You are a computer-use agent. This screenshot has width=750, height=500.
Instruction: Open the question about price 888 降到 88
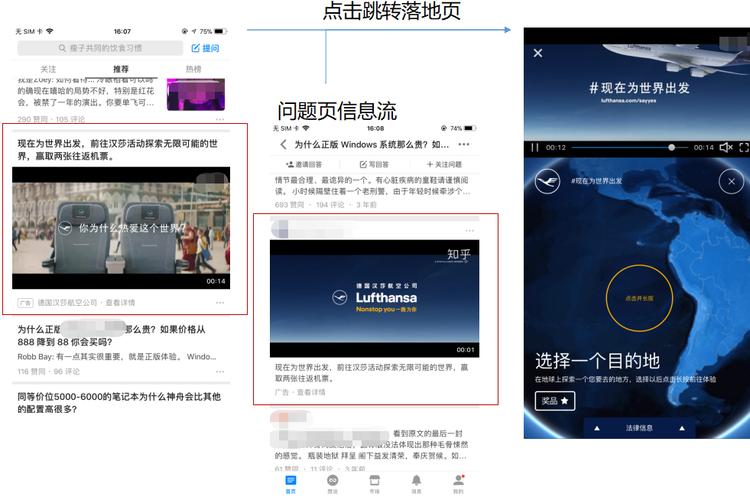click(x=111, y=335)
